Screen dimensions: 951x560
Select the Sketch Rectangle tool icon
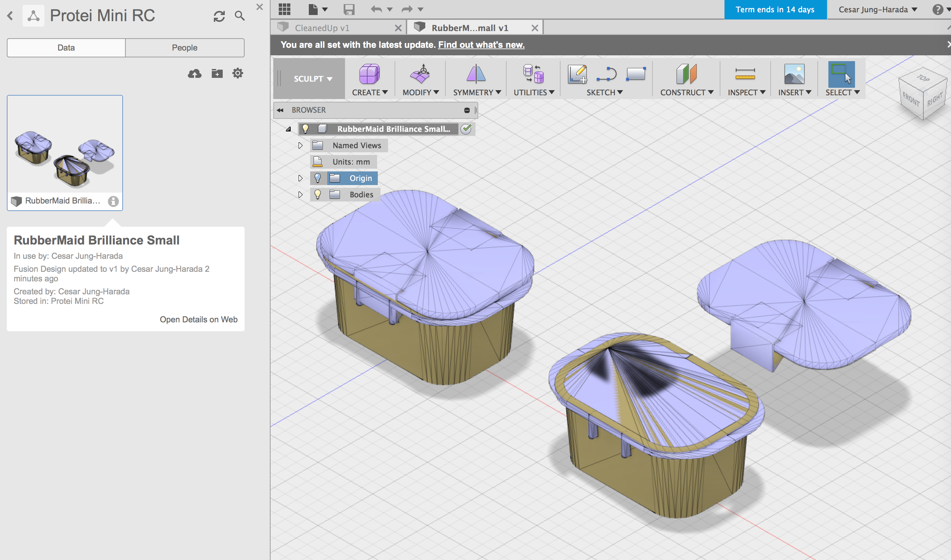636,74
